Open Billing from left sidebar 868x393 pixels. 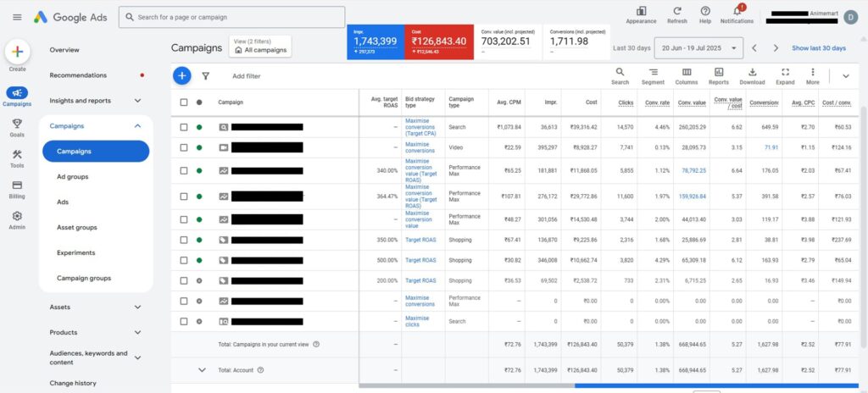(17, 185)
